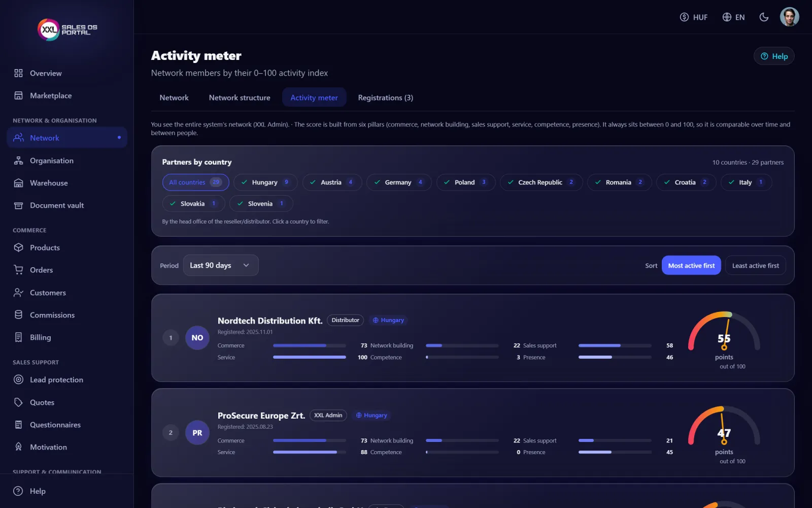Open the Last 90 days period dropdown
Viewport: 812px width, 508px height.
(x=221, y=265)
